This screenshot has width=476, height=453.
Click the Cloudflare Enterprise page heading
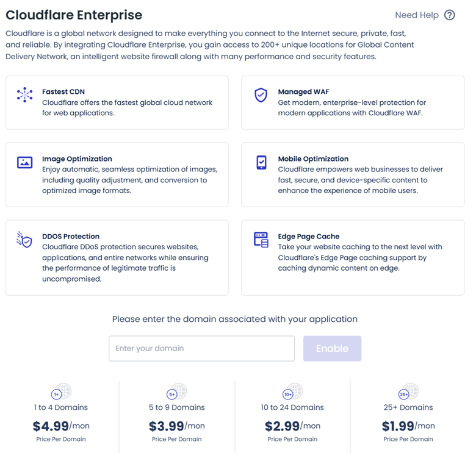click(x=74, y=15)
